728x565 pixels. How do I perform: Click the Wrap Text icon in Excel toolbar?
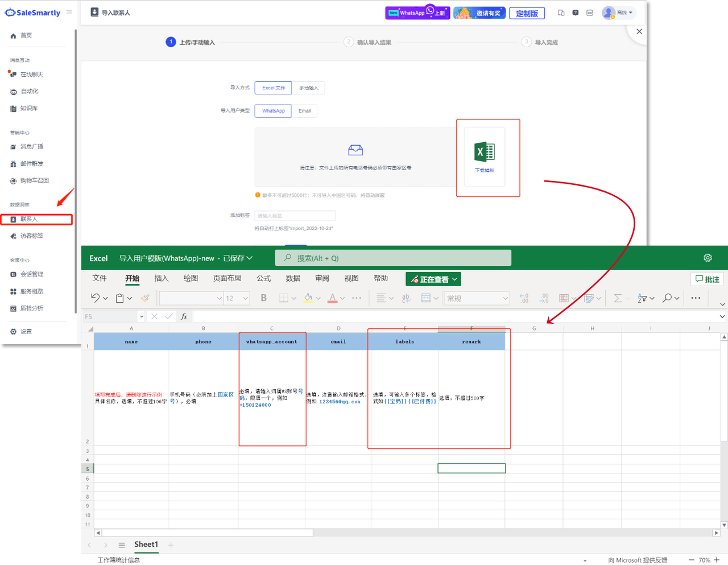[x=406, y=298]
